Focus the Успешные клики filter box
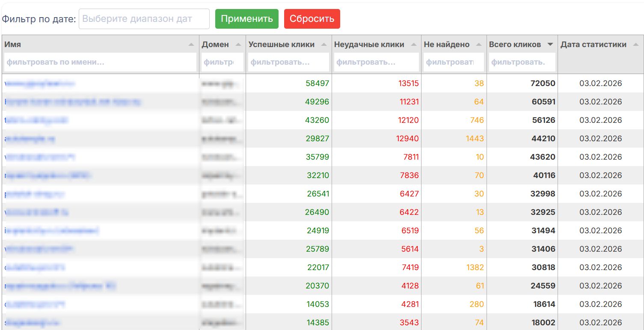Screen dimensions: 644x330 (x=288, y=62)
